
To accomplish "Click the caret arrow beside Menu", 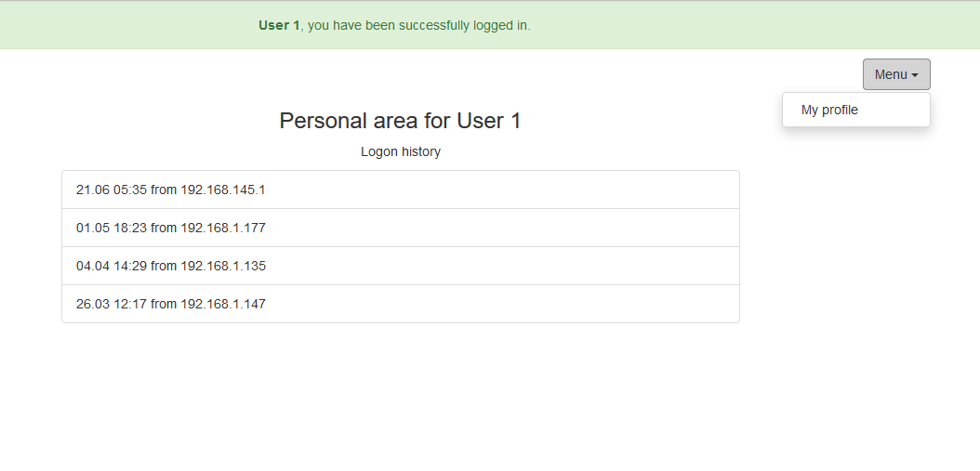I will click(x=915, y=75).
